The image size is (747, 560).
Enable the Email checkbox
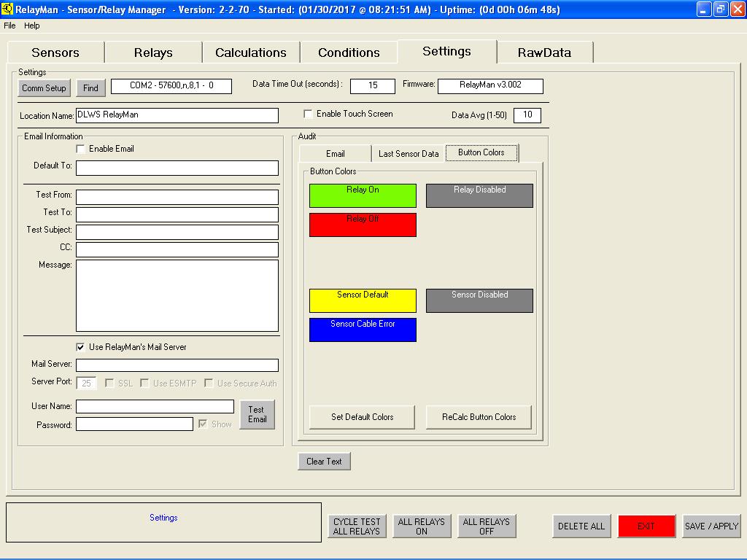pyautogui.click(x=81, y=149)
